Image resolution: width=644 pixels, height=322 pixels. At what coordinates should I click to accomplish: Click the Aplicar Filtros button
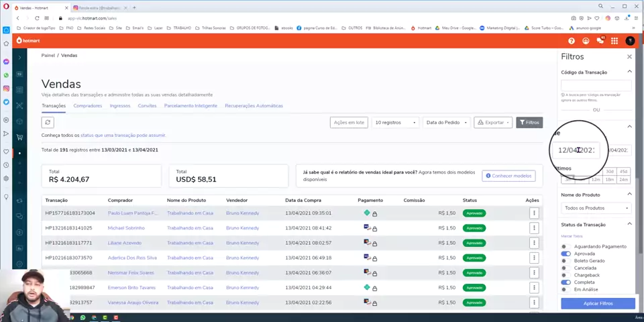pyautogui.click(x=598, y=303)
